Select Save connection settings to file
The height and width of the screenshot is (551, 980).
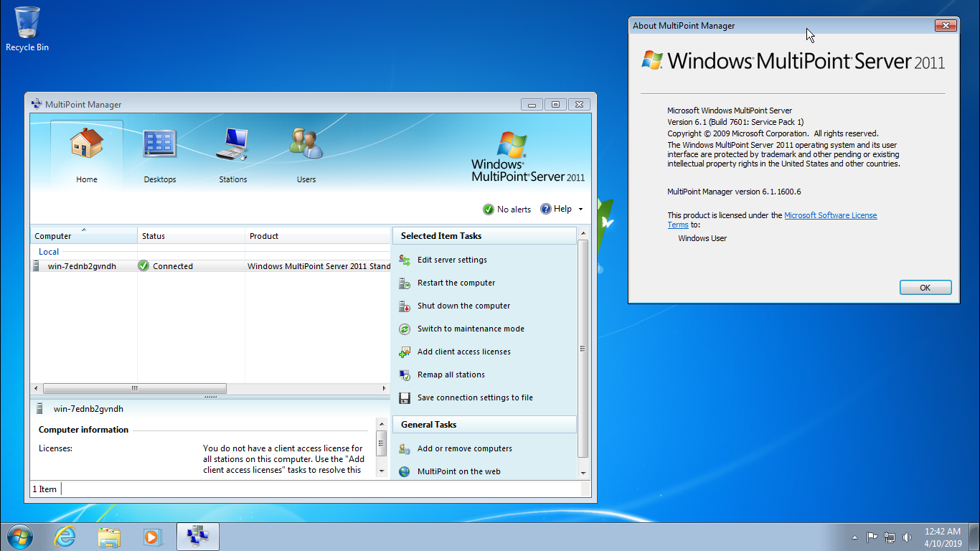[x=475, y=397]
